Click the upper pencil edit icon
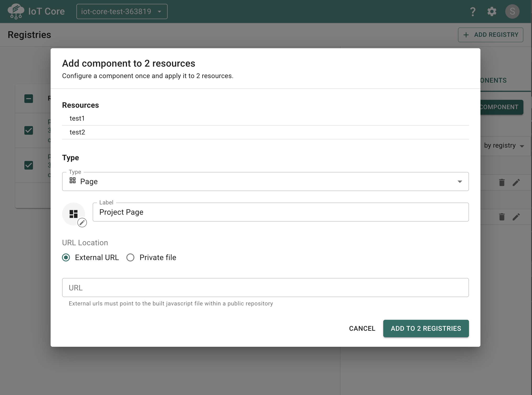Image resolution: width=532 pixels, height=395 pixels. point(516,182)
